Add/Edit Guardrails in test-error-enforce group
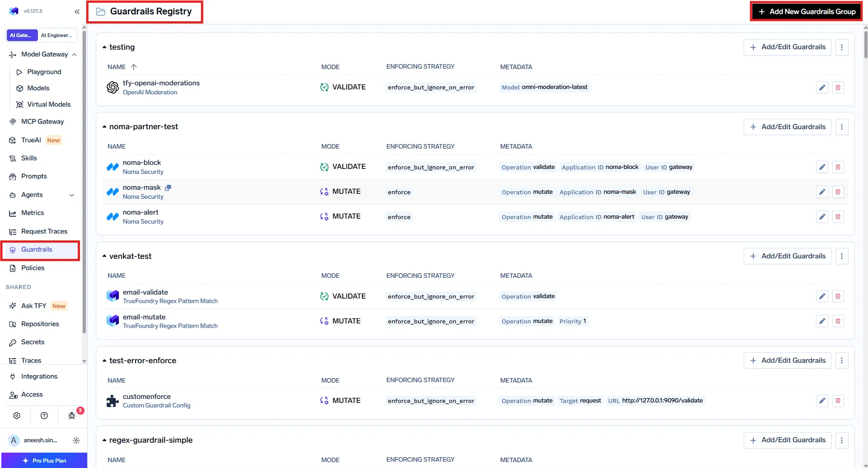 click(787, 360)
